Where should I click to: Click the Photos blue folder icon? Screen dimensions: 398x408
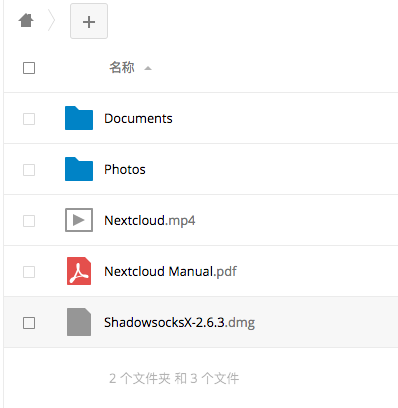79,169
